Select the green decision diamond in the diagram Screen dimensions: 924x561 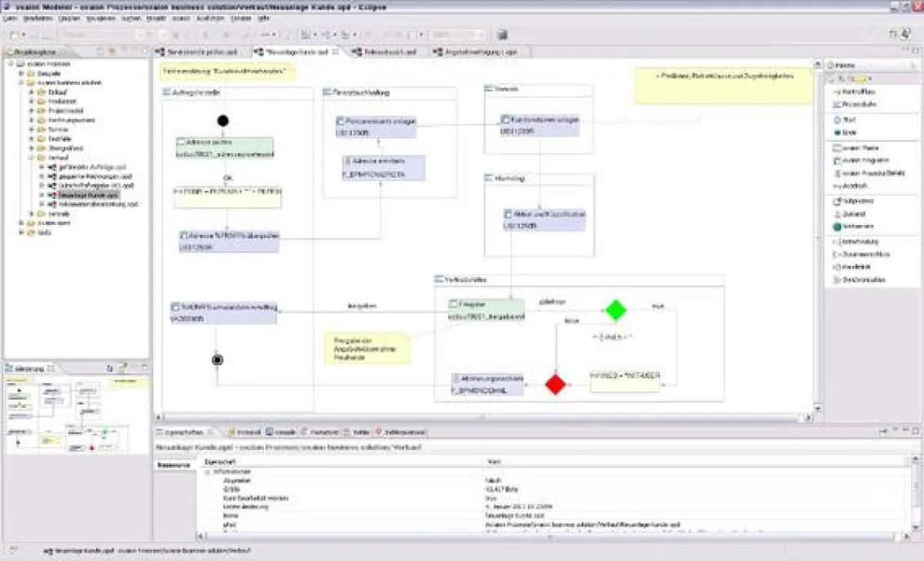615,311
